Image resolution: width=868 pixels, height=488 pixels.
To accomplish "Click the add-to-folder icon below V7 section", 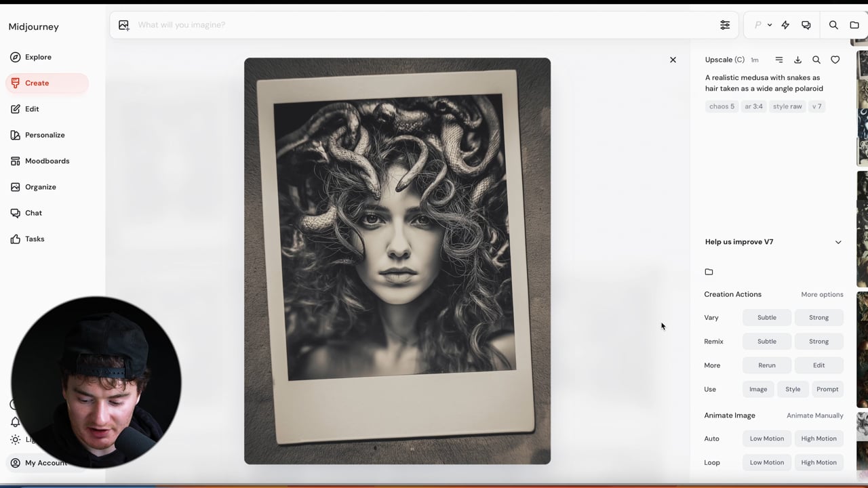I will [x=709, y=272].
